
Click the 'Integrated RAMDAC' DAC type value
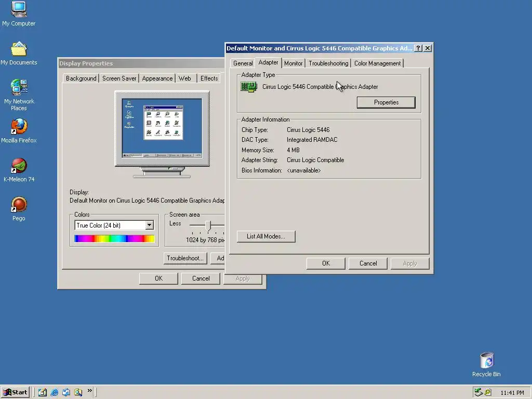312,140
